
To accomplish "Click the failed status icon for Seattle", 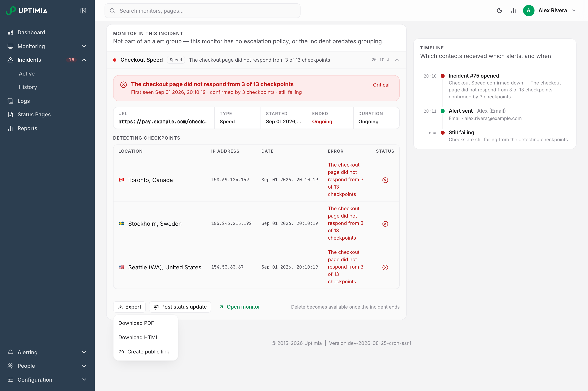I will tap(385, 267).
